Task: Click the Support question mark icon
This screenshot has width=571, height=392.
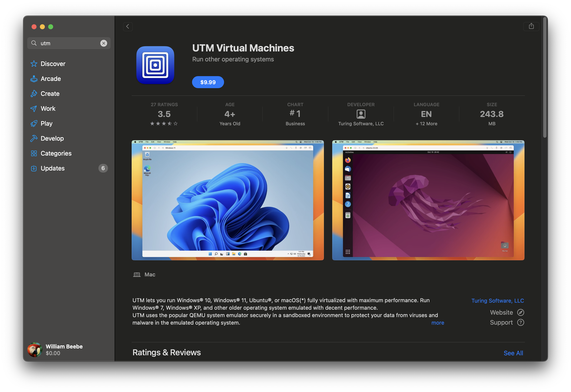Action: (521, 323)
